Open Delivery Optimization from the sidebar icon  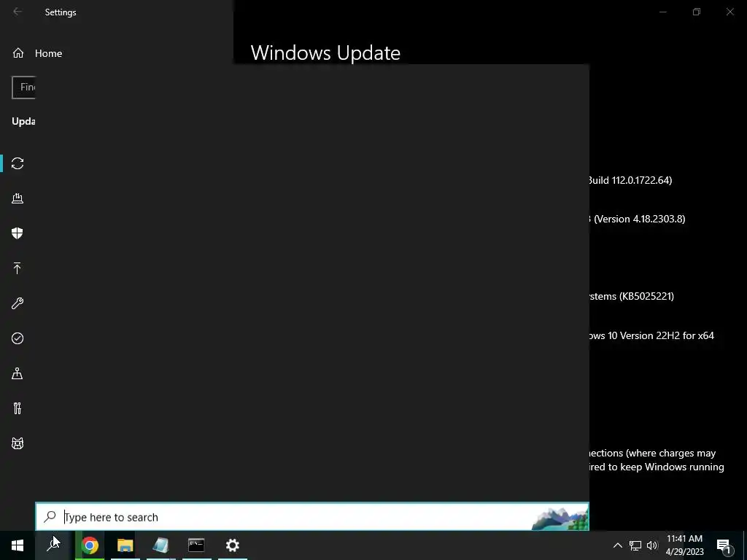(18, 198)
